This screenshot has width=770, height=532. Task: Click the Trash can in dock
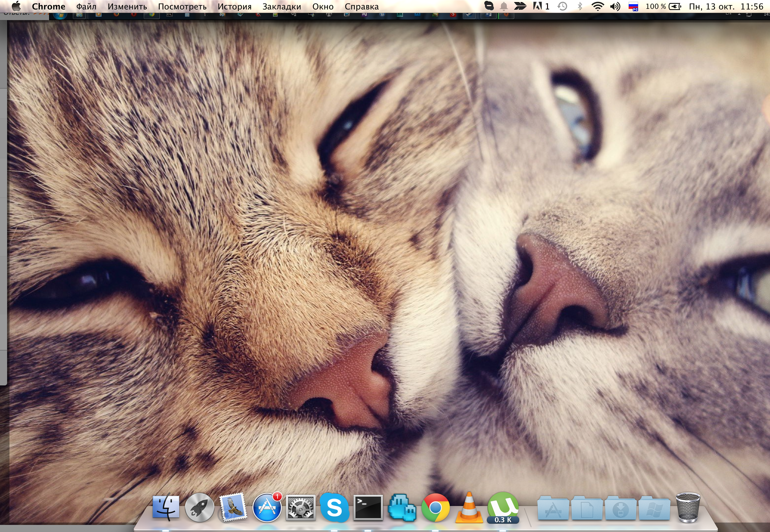(x=687, y=508)
